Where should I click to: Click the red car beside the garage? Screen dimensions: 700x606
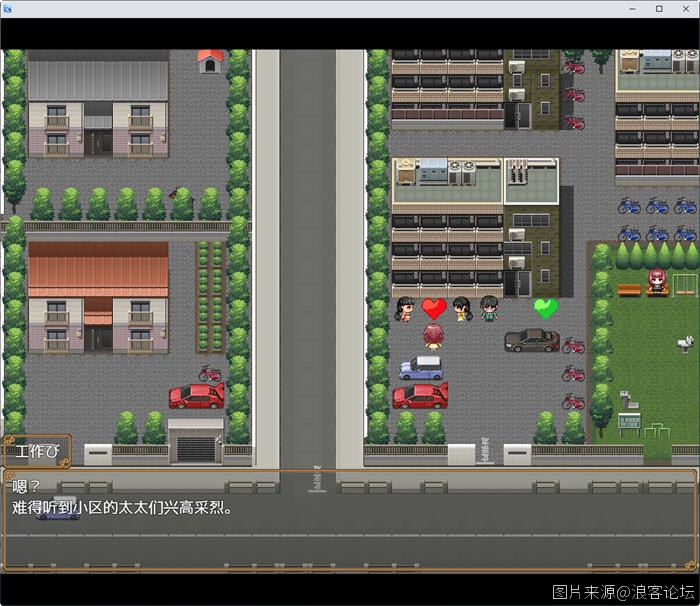coord(196,396)
